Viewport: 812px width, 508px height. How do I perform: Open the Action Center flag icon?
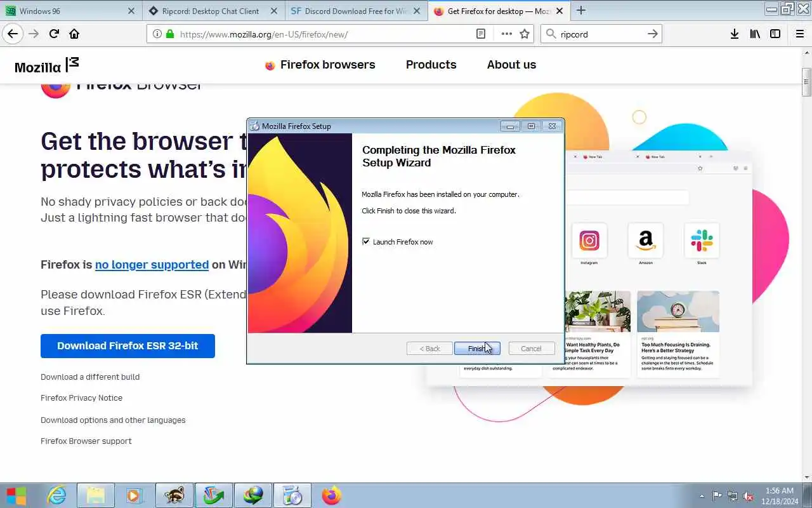717,496
